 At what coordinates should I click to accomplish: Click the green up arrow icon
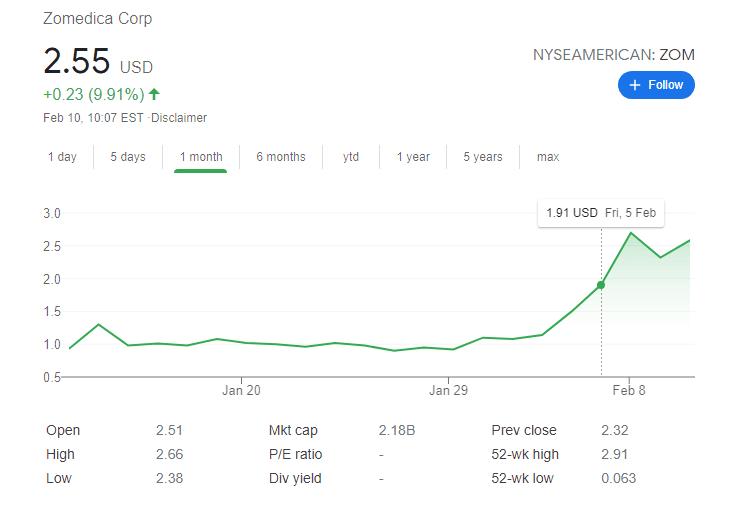[155, 95]
